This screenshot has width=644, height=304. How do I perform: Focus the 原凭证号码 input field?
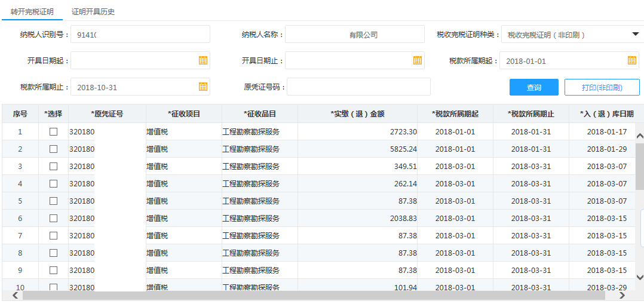pyautogui.click(x=358, y=87)
